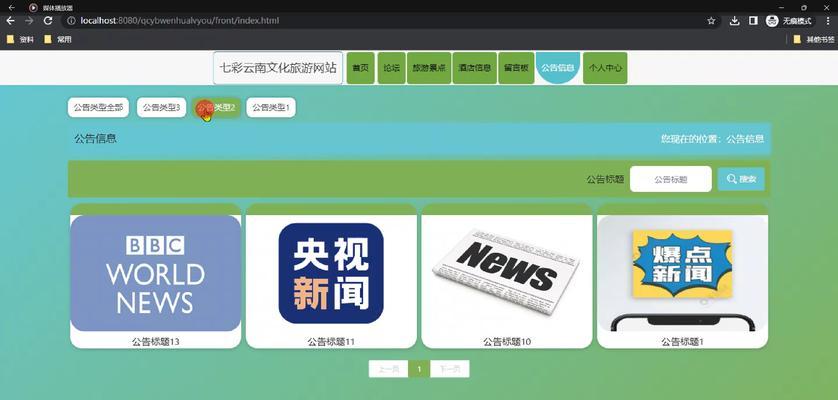This screenshot has height=400, width=838.
Task: Open the 爆点新闻 announcement image
Action: [682, 273]
